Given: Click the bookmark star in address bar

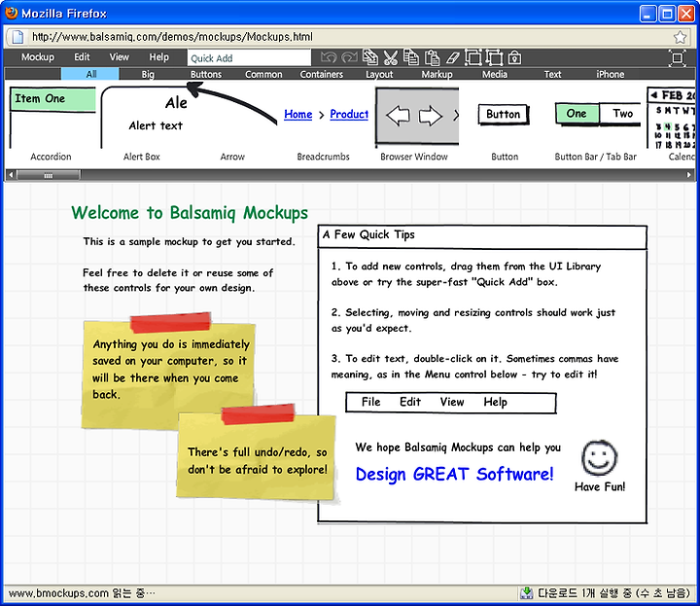Looking at the screenshot, I should click(680, 37).
